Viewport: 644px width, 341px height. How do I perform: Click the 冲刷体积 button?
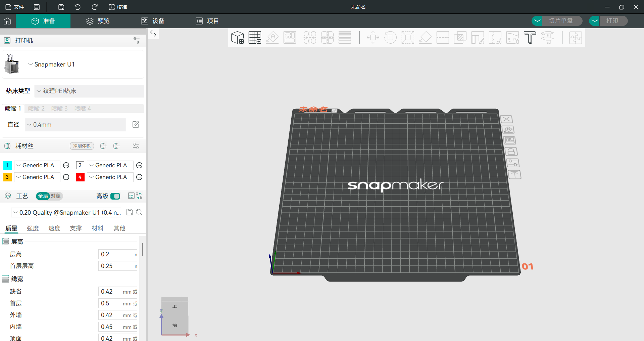(82, 146)
